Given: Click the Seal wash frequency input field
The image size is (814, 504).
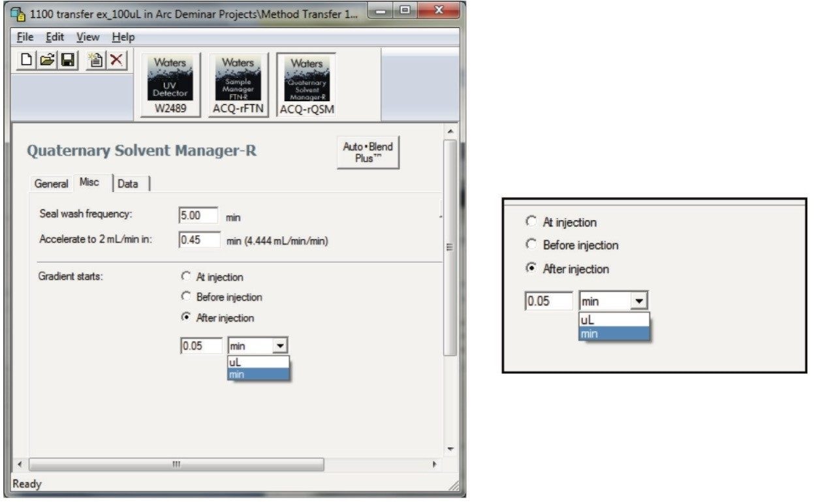Looking at the screenshot, I should (199, 215).
